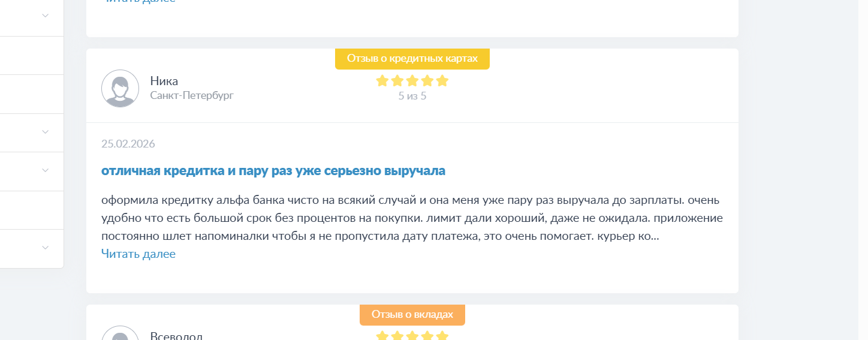868x340 pixels.
Task: Click Всеволод's user avatar icon
Action: [x=120, y=335]
